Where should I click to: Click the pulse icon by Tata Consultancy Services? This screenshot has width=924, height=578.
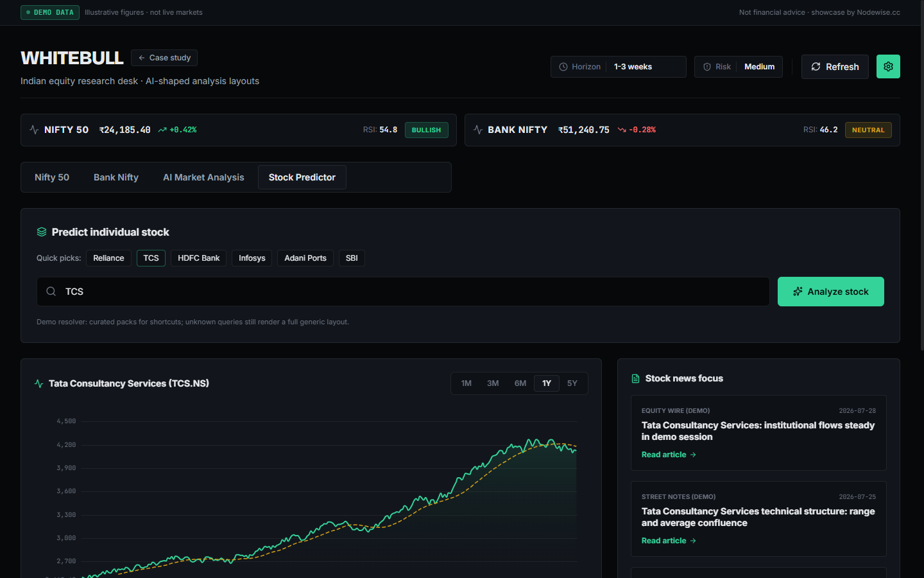point(39,383)
